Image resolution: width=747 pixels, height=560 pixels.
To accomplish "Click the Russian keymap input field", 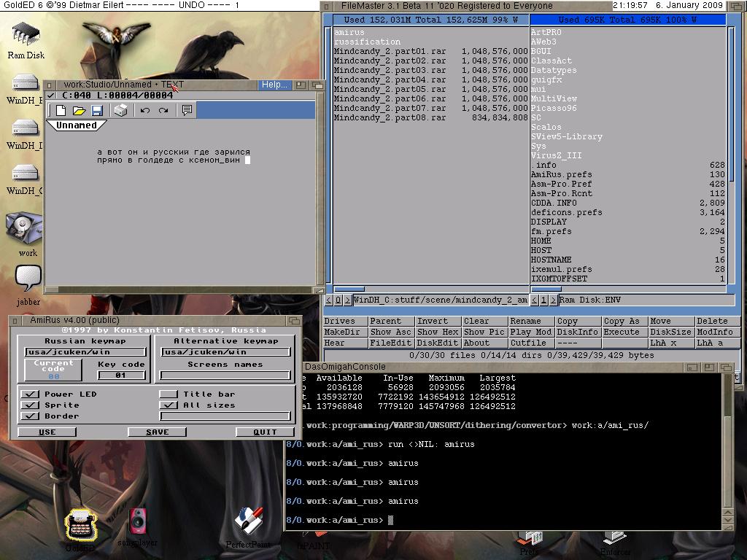I will (85, 352).
